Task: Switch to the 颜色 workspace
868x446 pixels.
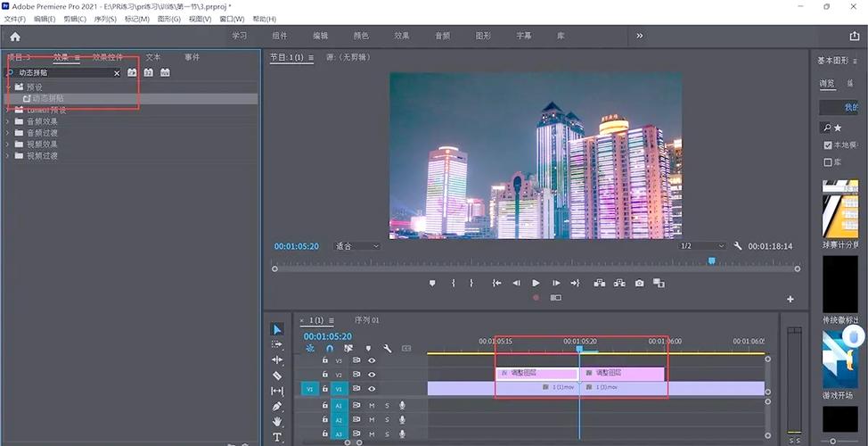Action: pos(361,36)
